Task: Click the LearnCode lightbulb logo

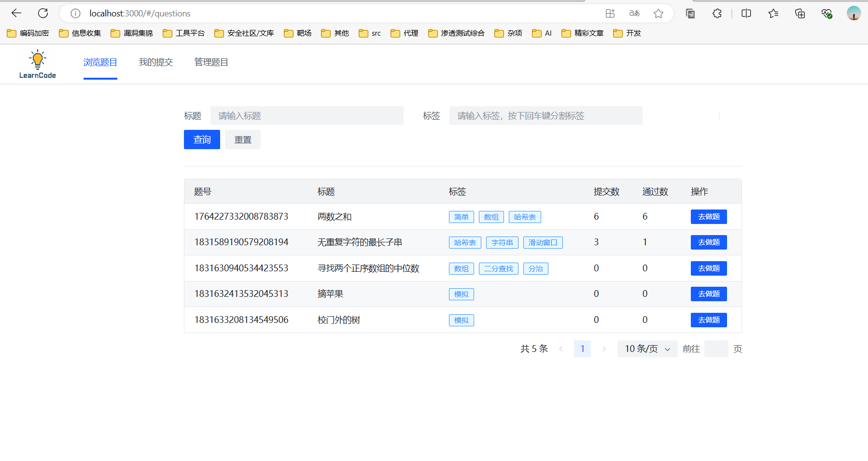Action: (x=38, y=64)
